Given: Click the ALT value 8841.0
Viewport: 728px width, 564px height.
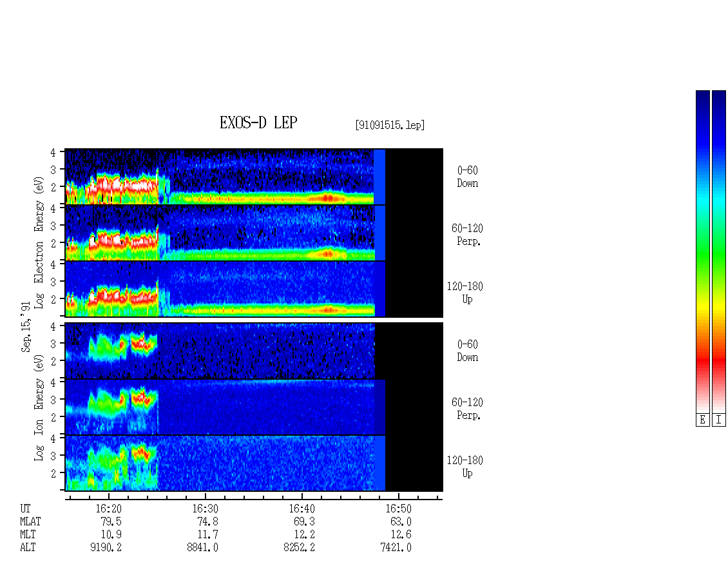Looking at the screenshot, I should [202, 548].
